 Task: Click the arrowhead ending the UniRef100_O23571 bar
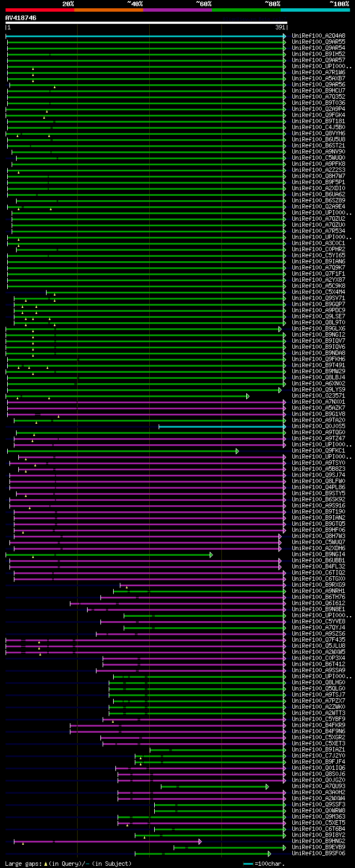(248, 396)
